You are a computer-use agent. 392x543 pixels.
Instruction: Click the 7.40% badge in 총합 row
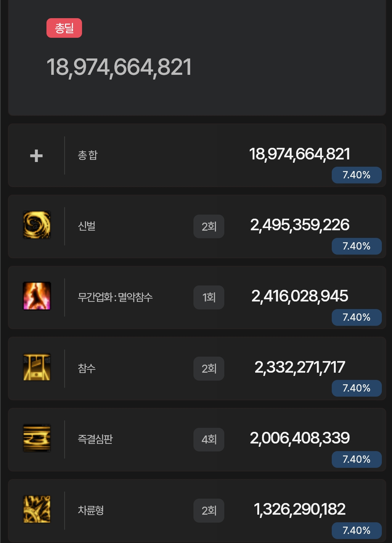356,175
